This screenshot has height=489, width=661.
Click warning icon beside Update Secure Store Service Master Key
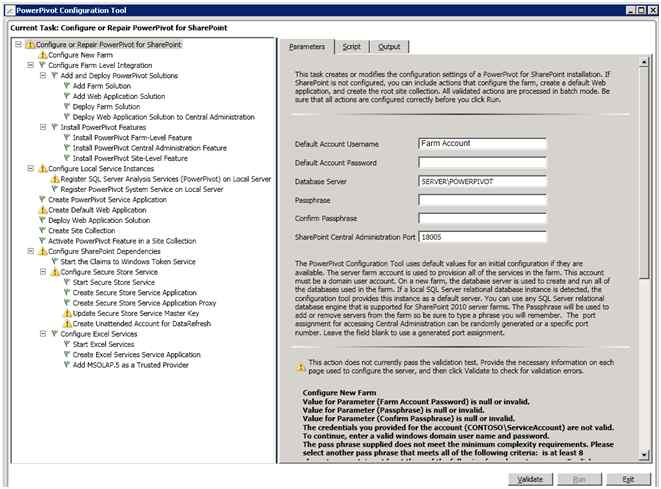tap(67, 313)
